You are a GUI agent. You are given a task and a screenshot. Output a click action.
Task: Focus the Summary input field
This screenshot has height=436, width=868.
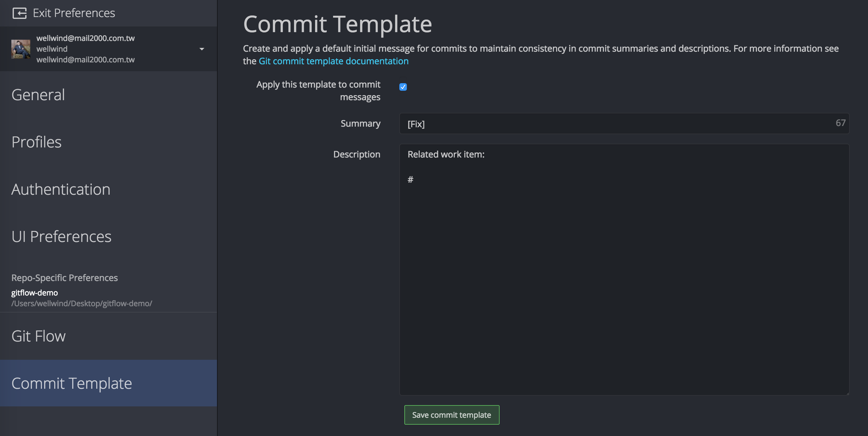point(624,123)
